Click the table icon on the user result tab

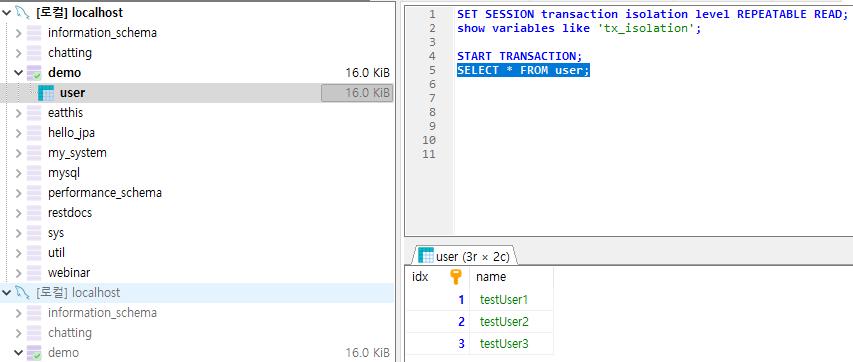click(x=426, y=255)
